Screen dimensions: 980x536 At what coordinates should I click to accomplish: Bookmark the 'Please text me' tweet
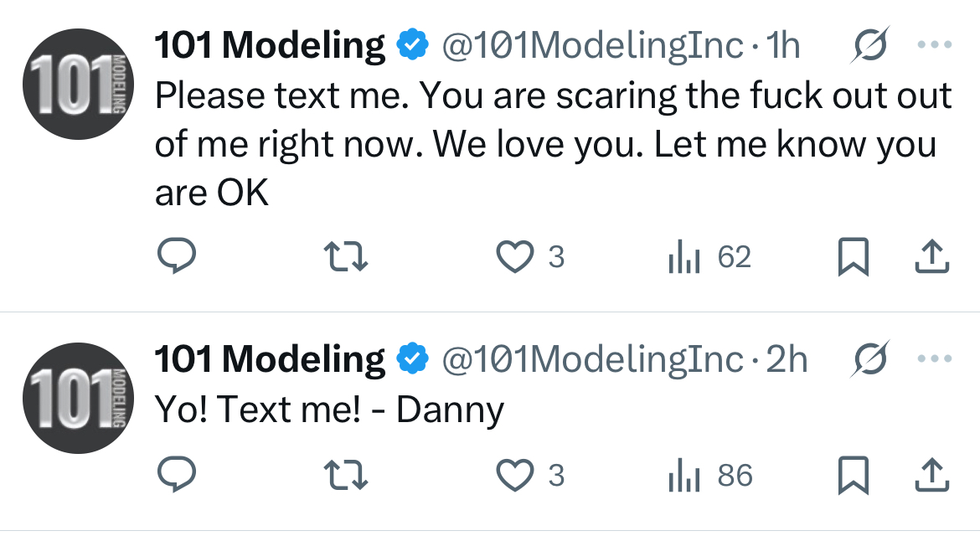point(854,256)
